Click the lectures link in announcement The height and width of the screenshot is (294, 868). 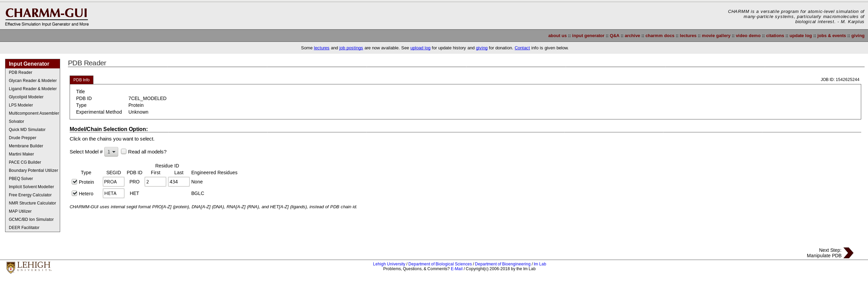tap(321, 48)
